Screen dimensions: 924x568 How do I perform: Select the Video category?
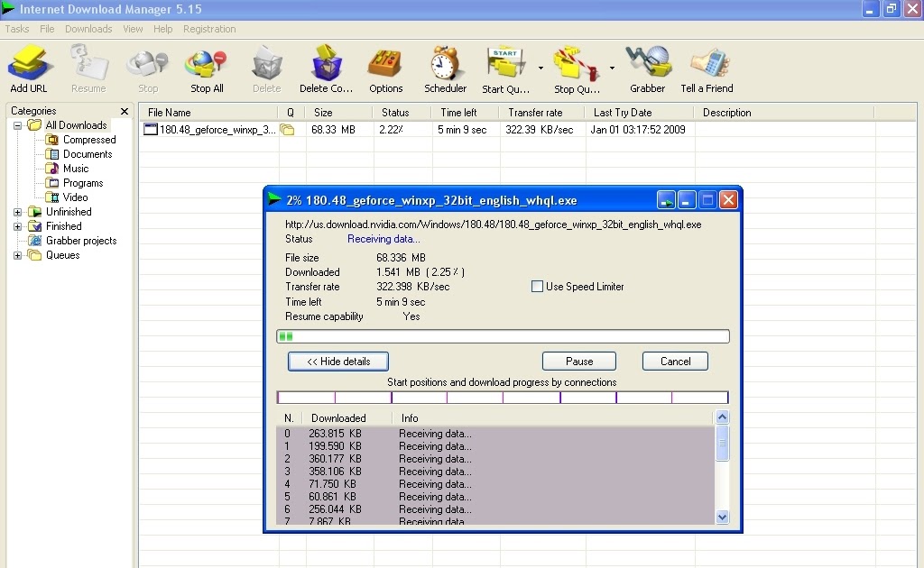(67, 197)
